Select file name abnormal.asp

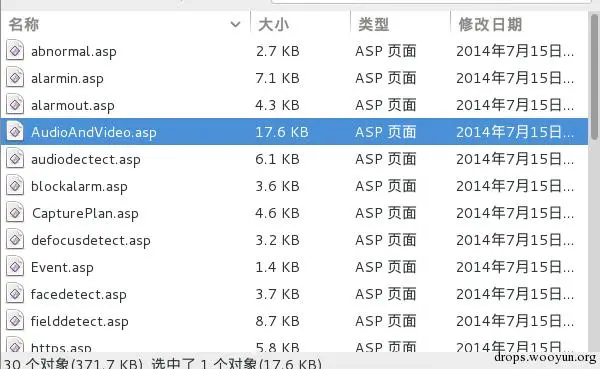click(74, 51)
